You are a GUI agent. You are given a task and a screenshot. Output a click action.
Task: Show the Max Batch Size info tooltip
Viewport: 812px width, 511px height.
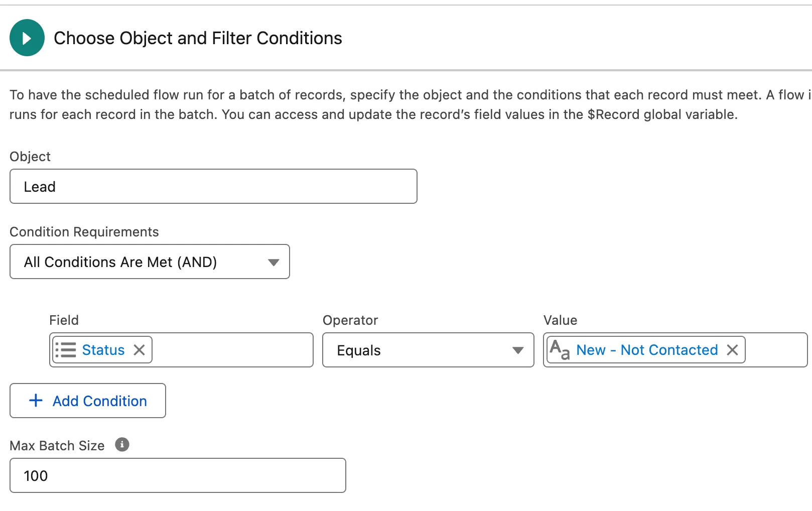(x=122, y=445)
